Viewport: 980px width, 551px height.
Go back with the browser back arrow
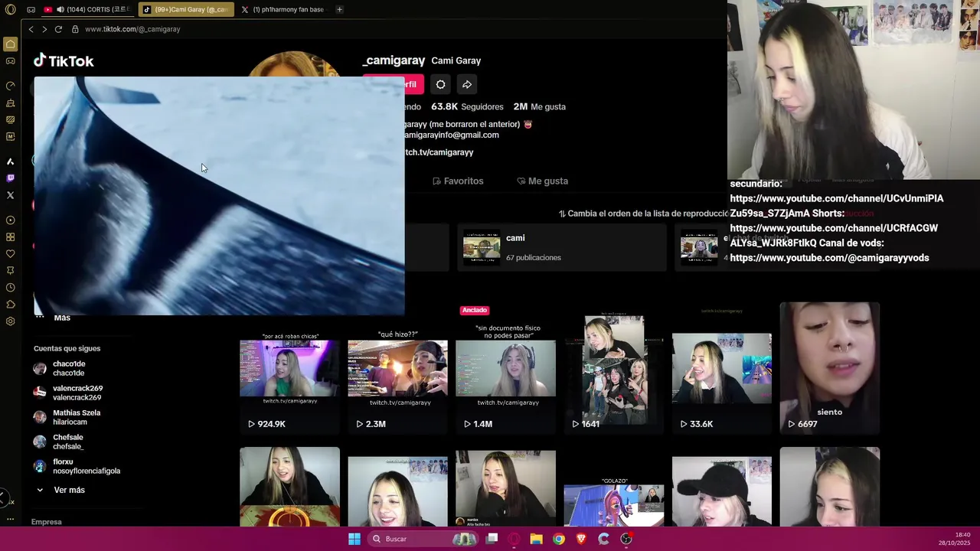pyautogui.click(x=31, y=29)
